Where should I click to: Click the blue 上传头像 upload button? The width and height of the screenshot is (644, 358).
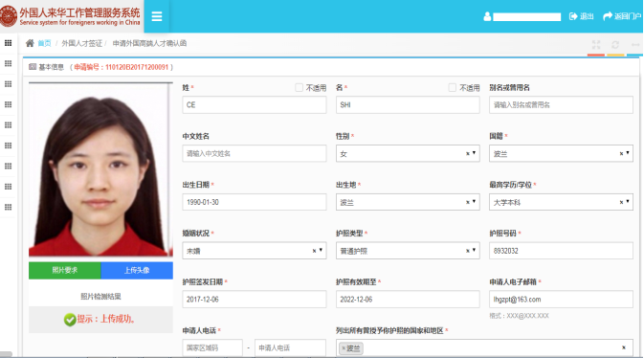click(137, 271)
